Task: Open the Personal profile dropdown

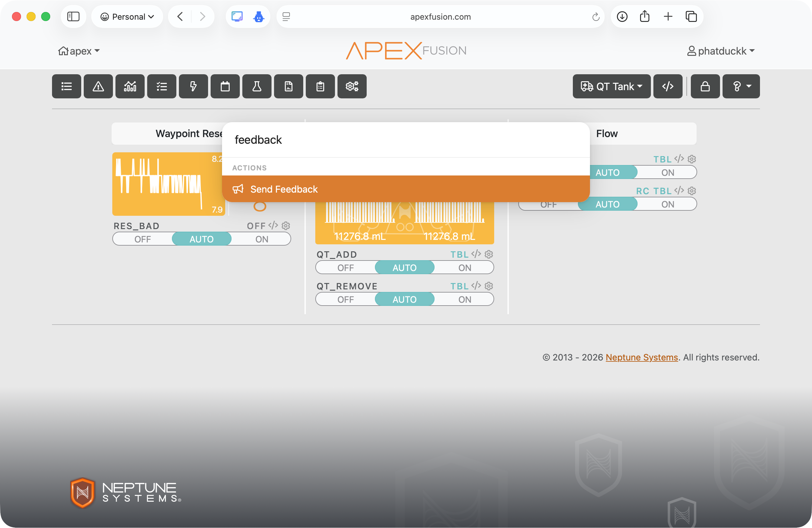Action: [x=127, y=17]
